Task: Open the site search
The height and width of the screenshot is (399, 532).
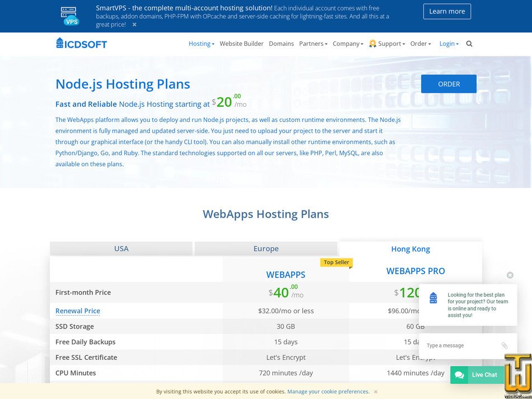Action: point(469,44)
